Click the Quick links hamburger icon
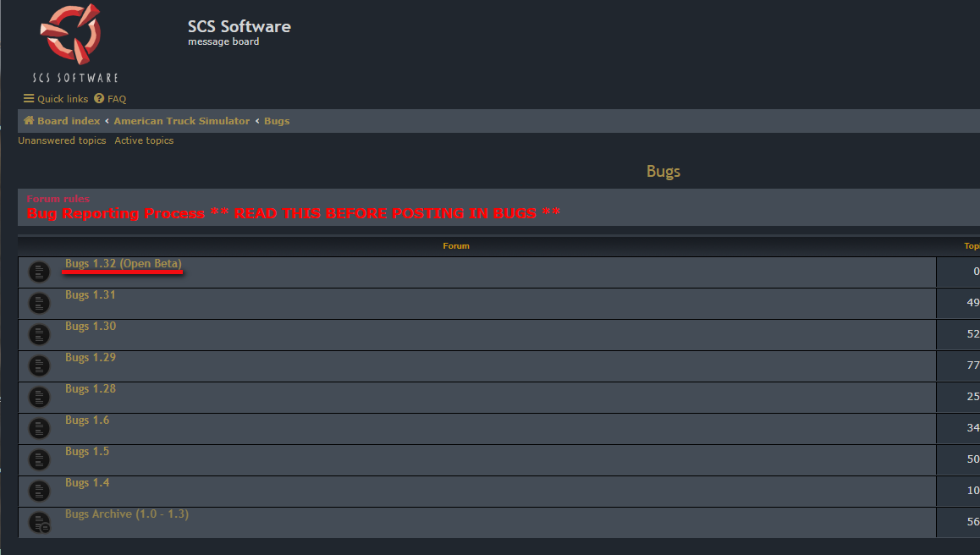 point(29,99)
